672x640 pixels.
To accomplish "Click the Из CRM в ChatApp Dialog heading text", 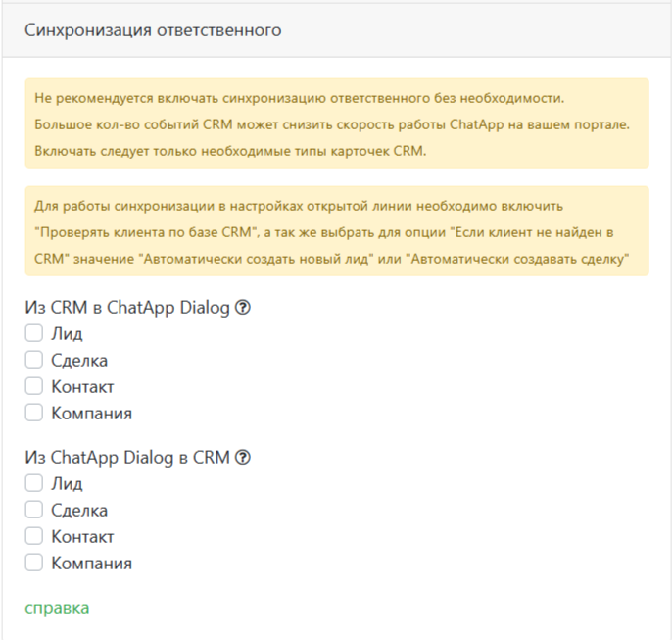I will coord(127,308).
